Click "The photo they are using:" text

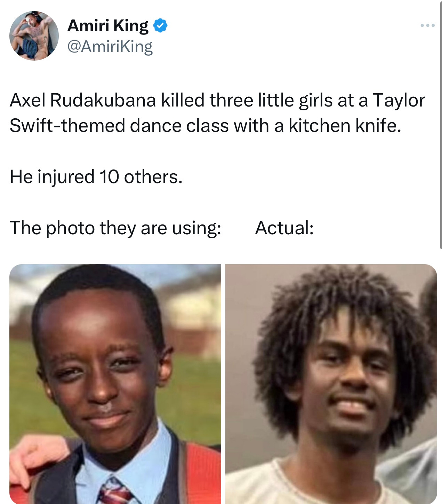(x=115, y=228)
